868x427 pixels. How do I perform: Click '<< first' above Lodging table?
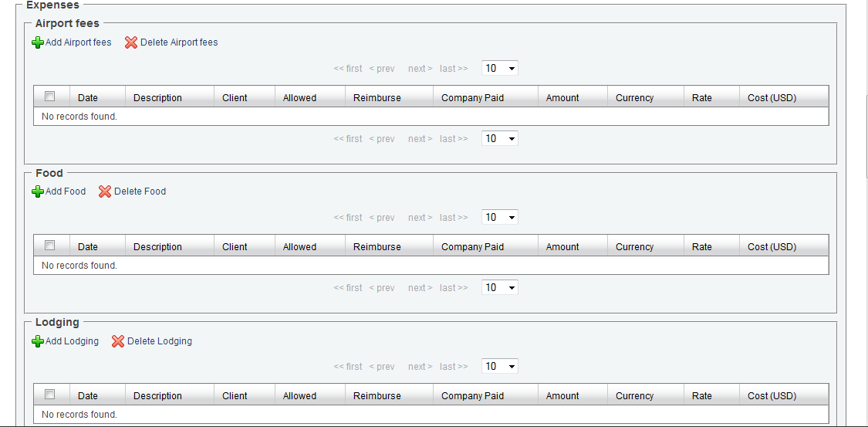click(x=348, y=367)
